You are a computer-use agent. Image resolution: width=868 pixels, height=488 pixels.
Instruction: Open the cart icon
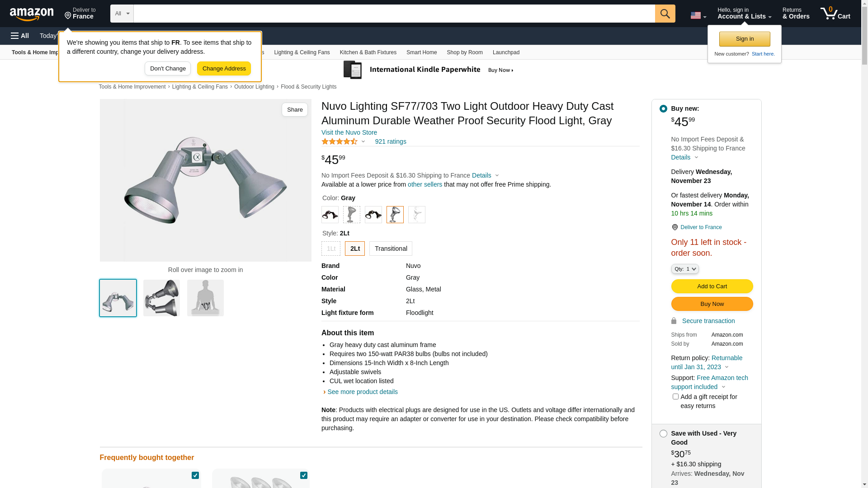(x=835, y=14)
